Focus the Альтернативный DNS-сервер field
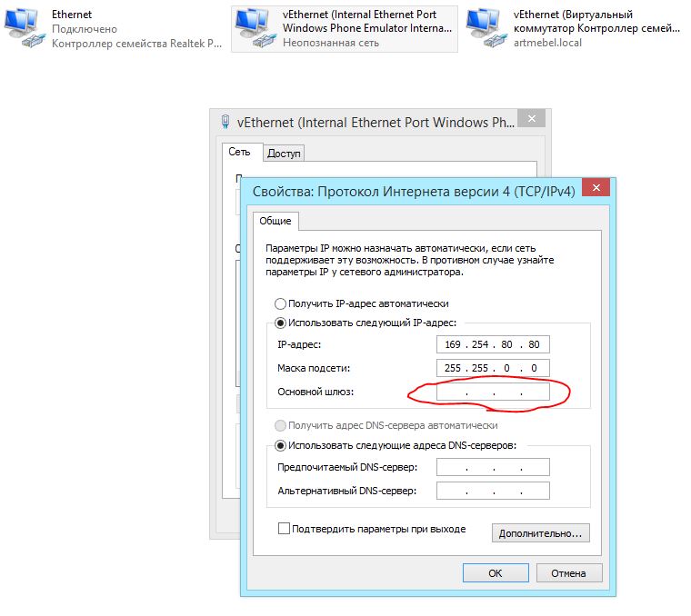The height and width of the screenshot is (616, 691). point(493,491)
